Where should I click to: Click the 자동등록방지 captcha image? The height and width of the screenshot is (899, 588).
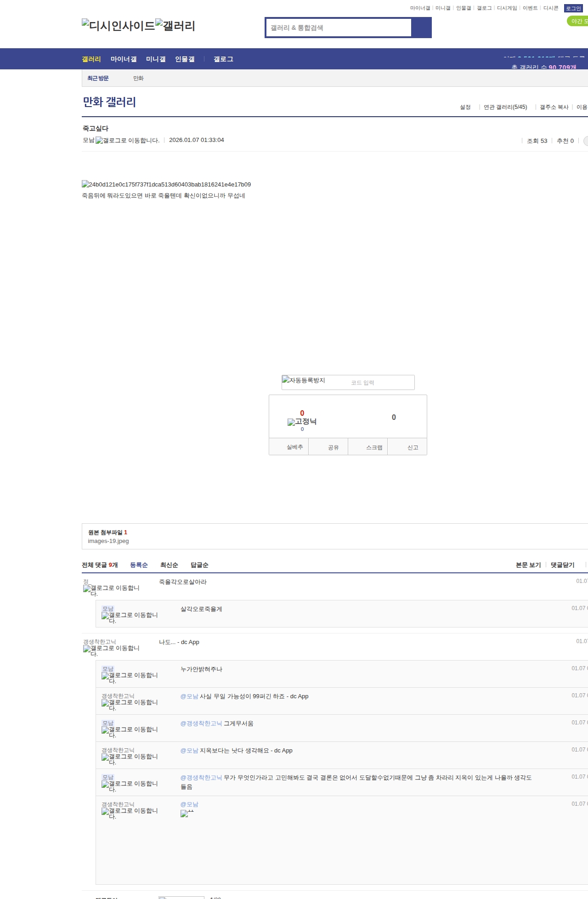pyautogui.click(x=304, y=380)
